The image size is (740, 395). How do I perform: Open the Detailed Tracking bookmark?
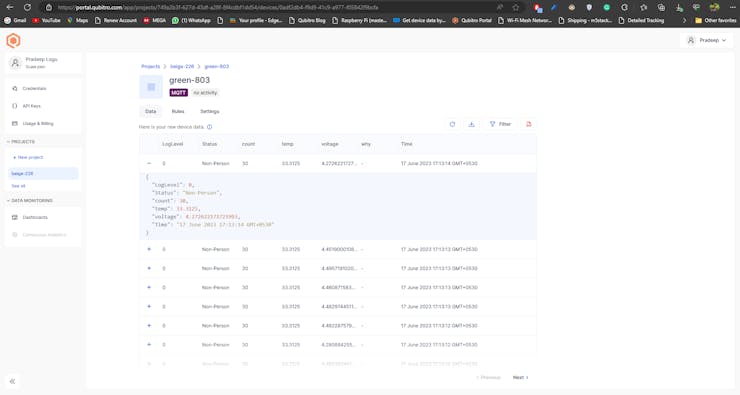[642, 21]
